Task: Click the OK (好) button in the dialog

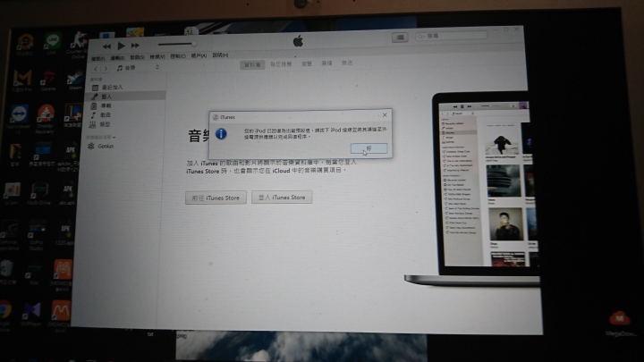Action: pyautogui.click(x=369, y=148)
